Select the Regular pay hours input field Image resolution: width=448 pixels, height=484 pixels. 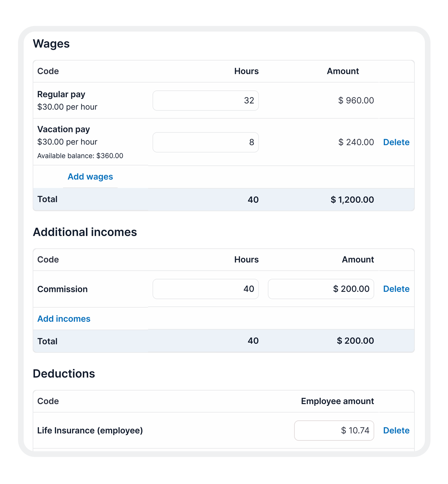205,100
